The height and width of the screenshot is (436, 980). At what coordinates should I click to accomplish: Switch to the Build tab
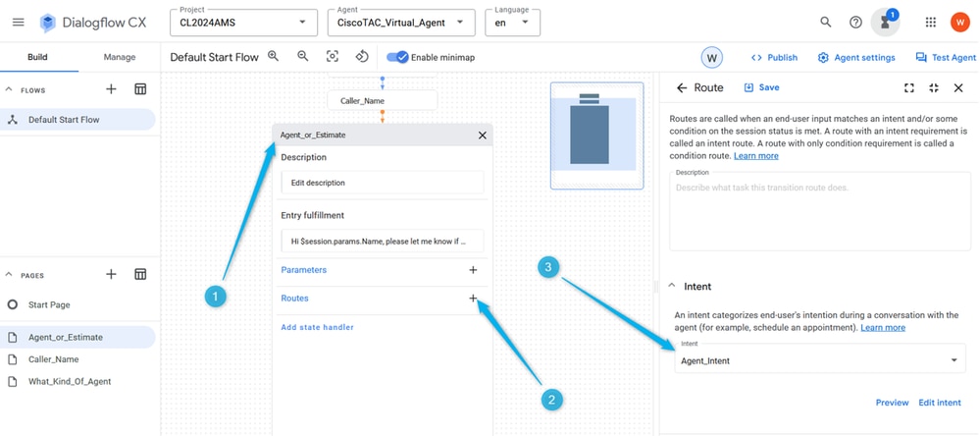(x=37, y=57)
